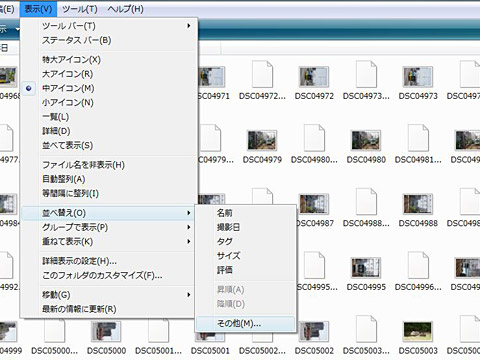Select DSC04973... blank file icon
Screen dimensions: 480x360
tap(366, 74)
